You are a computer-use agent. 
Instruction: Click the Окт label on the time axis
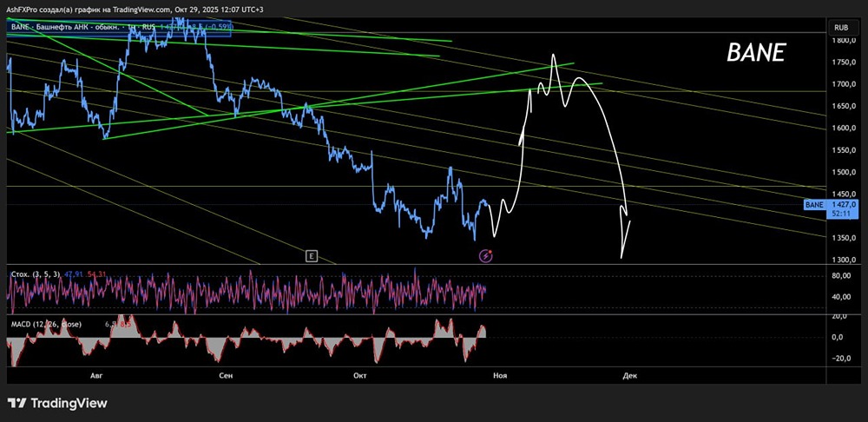coord(360,375)
